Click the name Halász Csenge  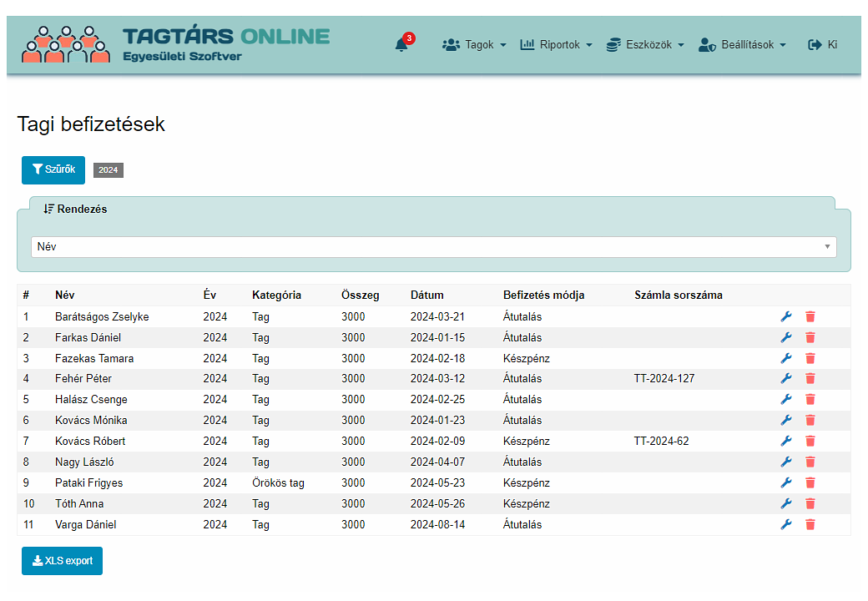pyautogui.click(x=91, y=400)
